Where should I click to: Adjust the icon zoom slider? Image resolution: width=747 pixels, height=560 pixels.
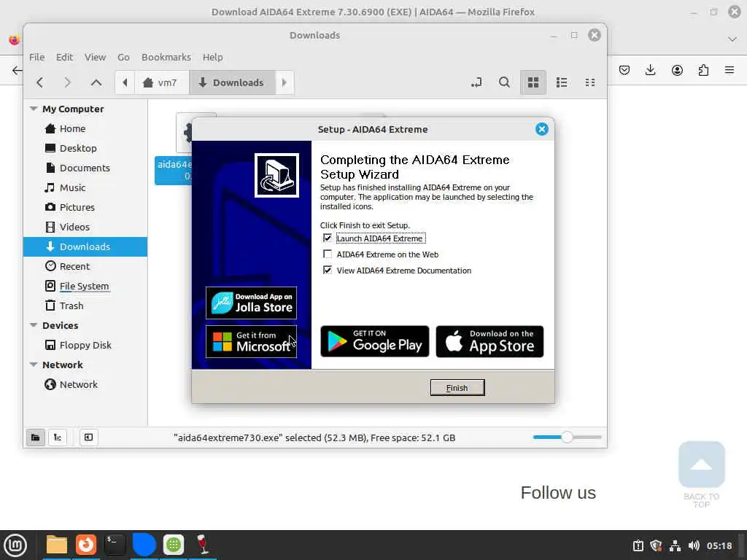coord(567,437)
